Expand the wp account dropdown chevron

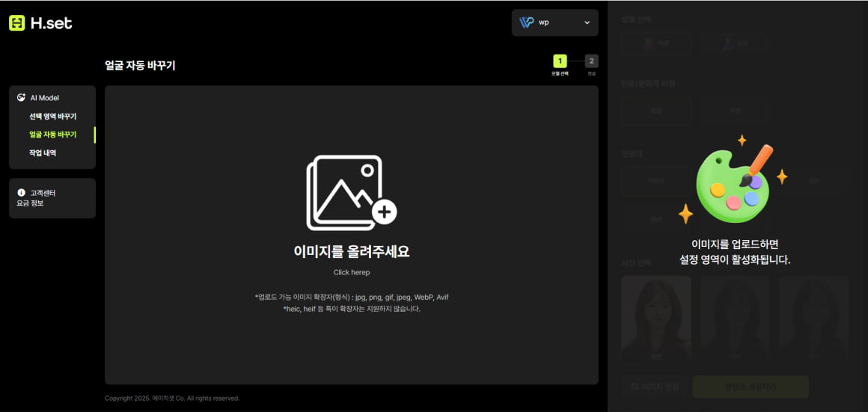pyautogui.click(x=587, y=22)
